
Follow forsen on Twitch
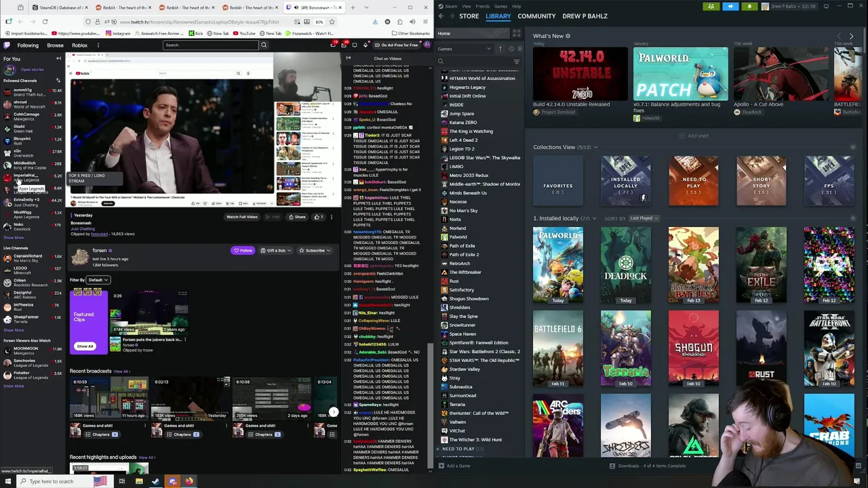tap(243, 251)
